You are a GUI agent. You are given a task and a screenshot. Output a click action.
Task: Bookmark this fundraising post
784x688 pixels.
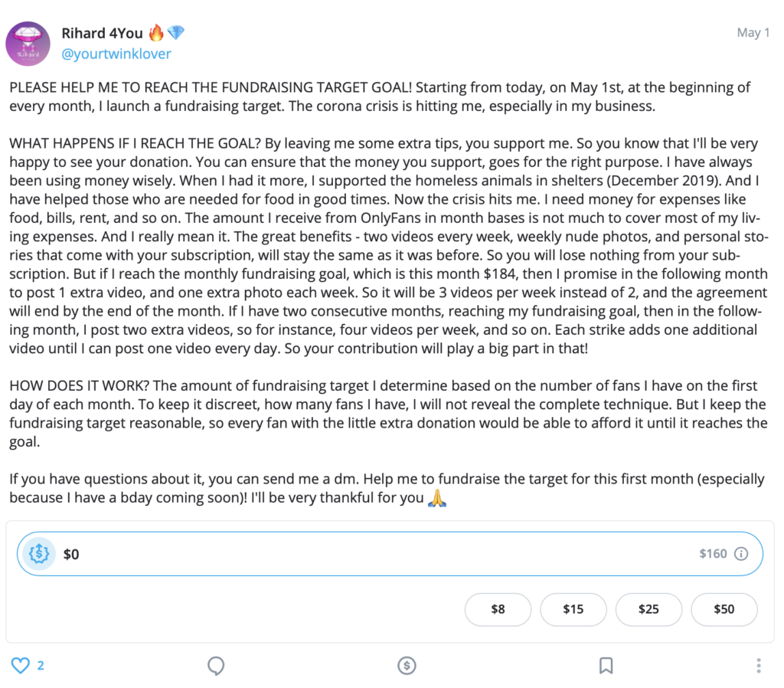pyautogui.click(x=606, y=666)
